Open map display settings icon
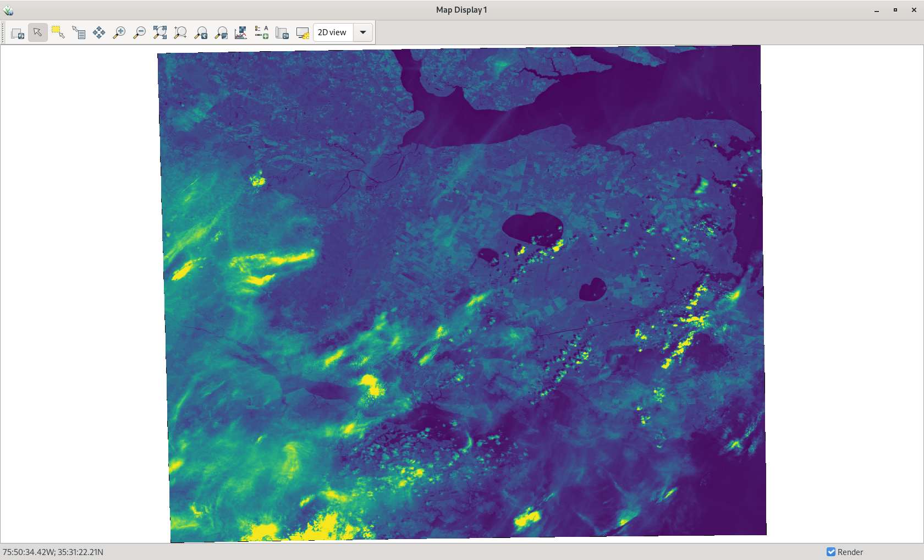924x560 pixels. (302, 33)
